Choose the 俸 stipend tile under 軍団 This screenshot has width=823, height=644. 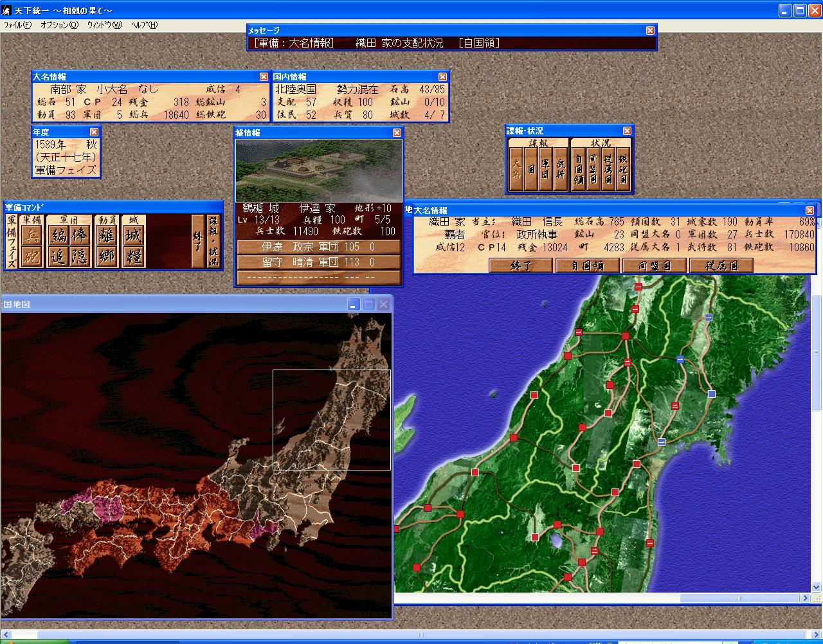80,235
